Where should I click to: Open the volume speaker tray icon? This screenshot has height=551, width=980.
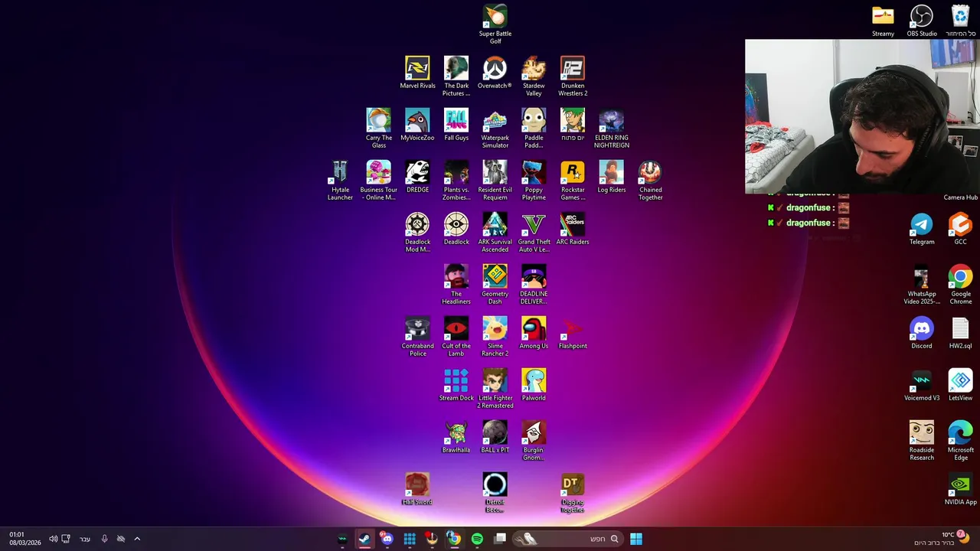pyautogui.click(x=53, y=539)
